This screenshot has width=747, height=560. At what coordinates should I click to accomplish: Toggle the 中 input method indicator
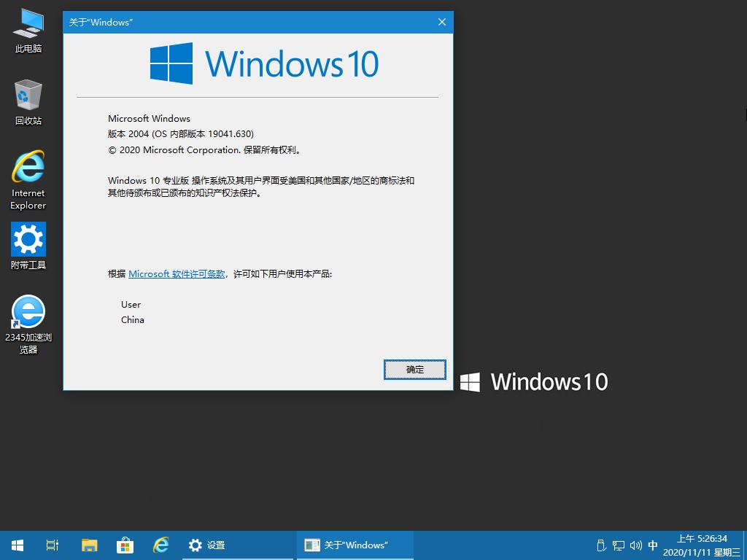click(653, 545)
